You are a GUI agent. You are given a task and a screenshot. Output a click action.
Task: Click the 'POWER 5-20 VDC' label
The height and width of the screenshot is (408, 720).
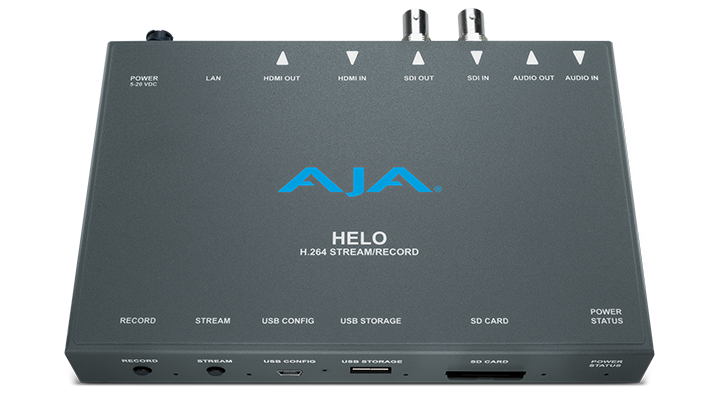tap(144, 81)
